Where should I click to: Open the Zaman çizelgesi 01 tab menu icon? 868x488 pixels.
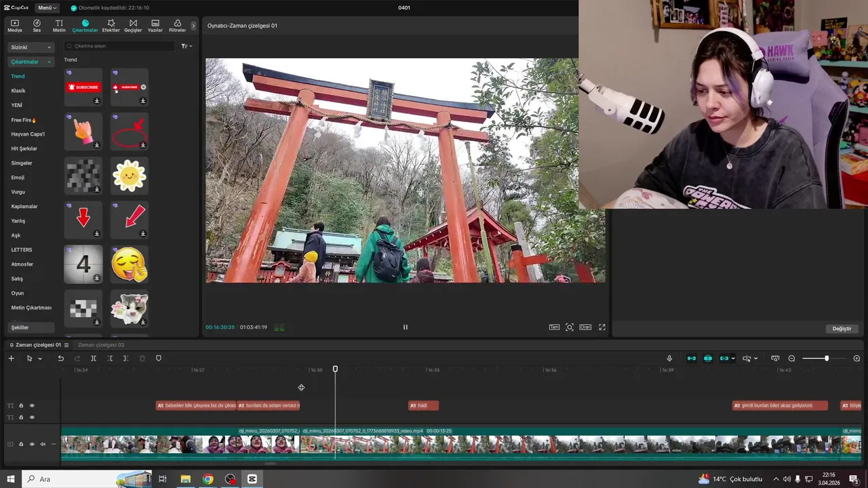66,345
